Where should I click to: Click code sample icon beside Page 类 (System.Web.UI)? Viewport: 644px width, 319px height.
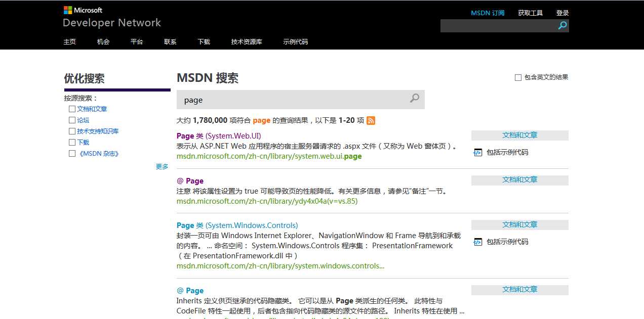[477, 152]
